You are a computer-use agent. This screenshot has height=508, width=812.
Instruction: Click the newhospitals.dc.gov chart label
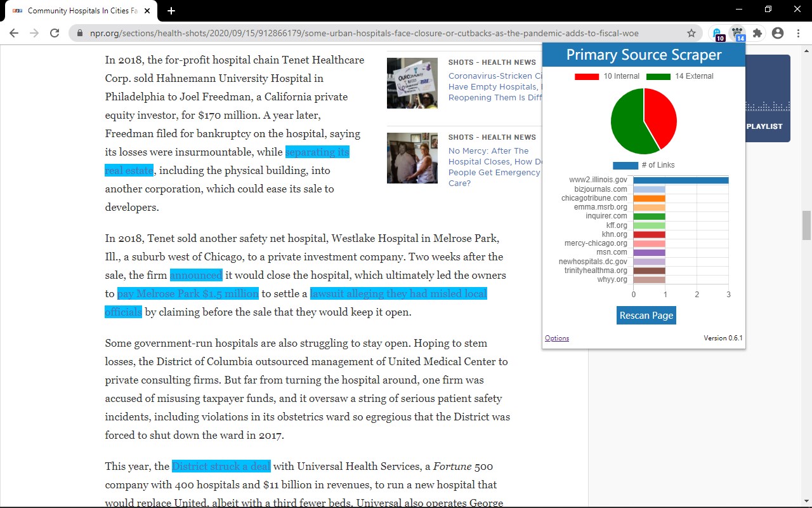[x=593, y=262]
